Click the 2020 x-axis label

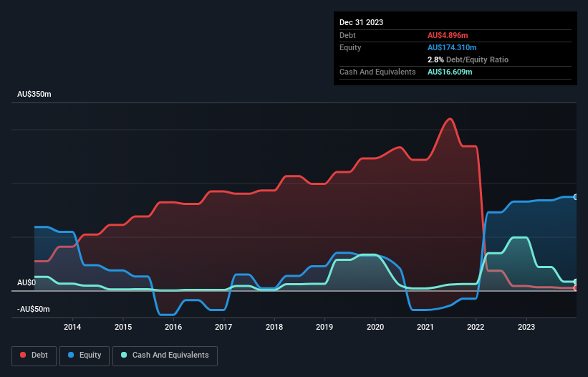coord(375,327)
